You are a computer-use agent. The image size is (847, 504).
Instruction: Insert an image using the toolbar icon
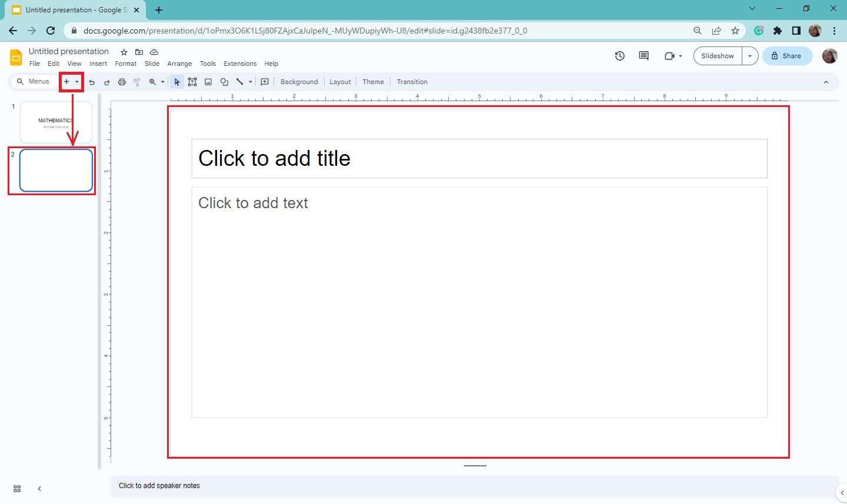[x=208, y=82]
